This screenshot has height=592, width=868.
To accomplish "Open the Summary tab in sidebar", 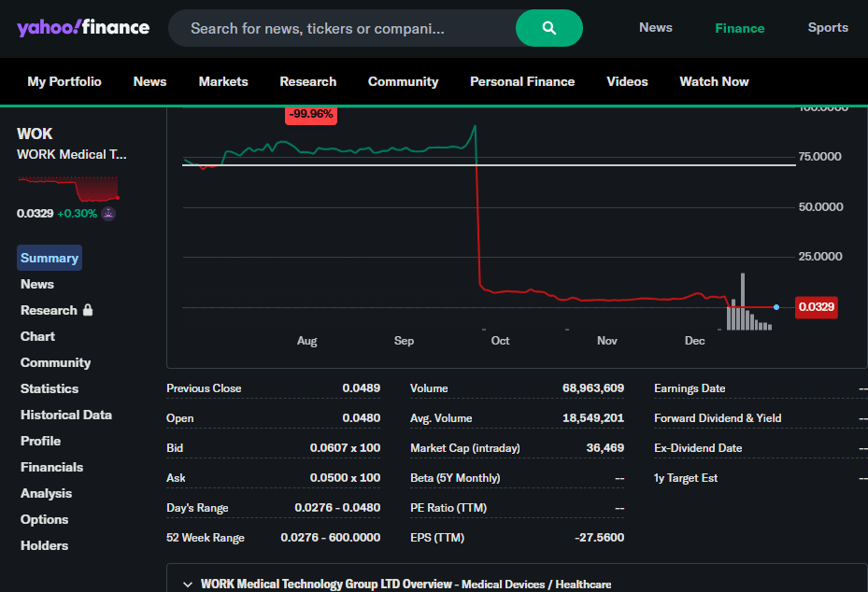I will (x=50, y=259).
